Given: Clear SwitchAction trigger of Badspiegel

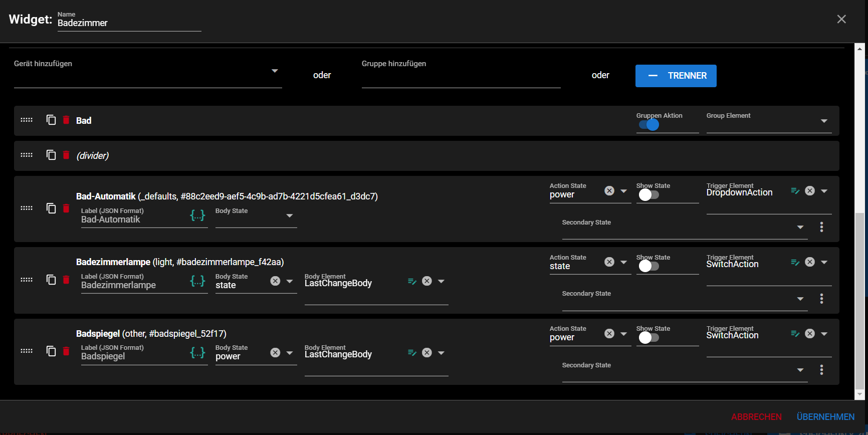Looking at the screenshot, I should (810, 334).
